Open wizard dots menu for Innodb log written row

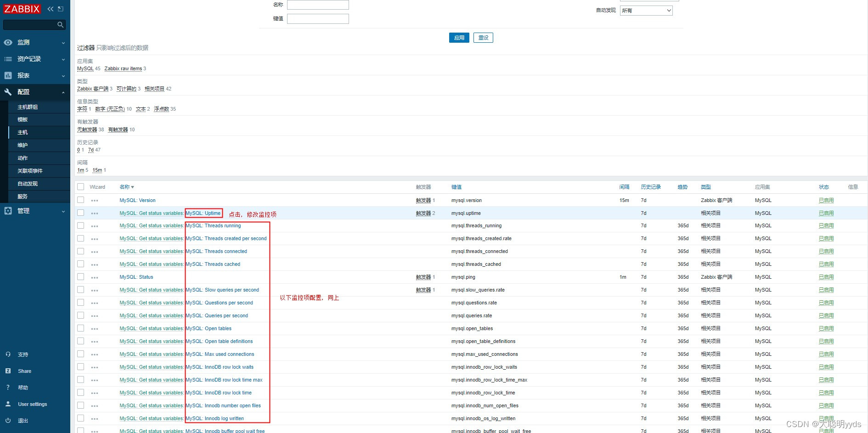[x=95, y=419]
